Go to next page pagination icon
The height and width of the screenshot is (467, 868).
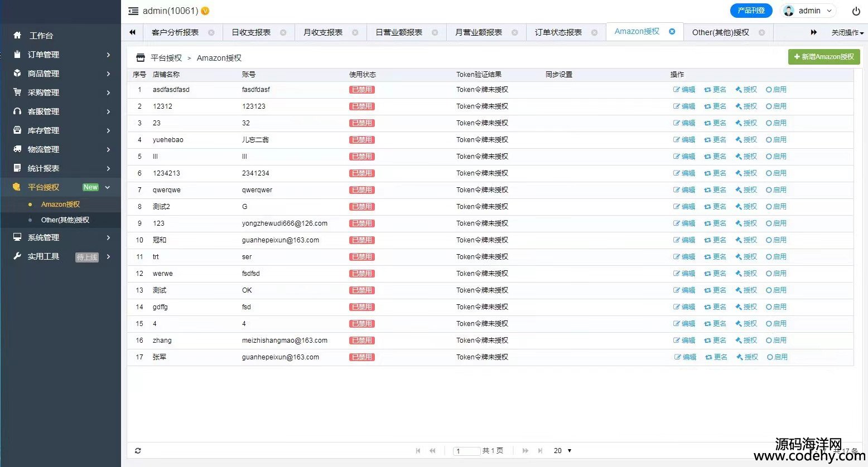coord(525,451)
